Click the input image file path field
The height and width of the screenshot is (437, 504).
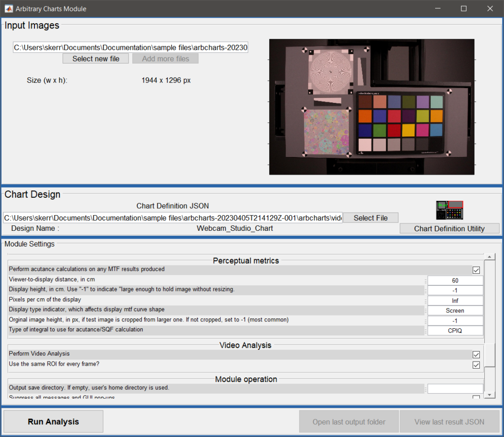[x=130, y=48]
